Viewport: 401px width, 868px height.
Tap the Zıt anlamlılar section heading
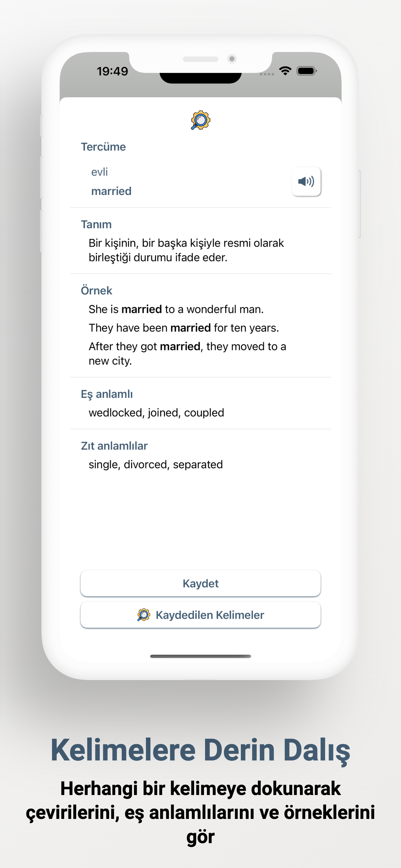point(114,446)
